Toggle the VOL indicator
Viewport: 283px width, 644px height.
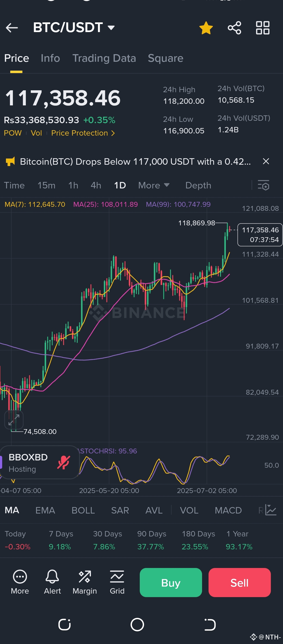tap(189, 510)
